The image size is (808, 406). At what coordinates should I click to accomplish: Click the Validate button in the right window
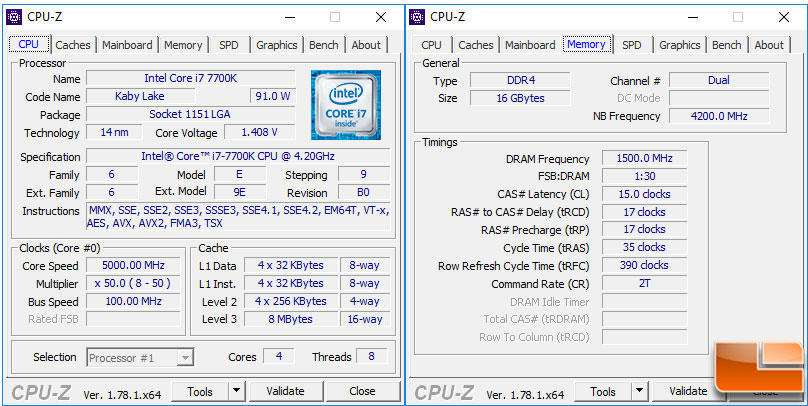click(x=688, y=391)
